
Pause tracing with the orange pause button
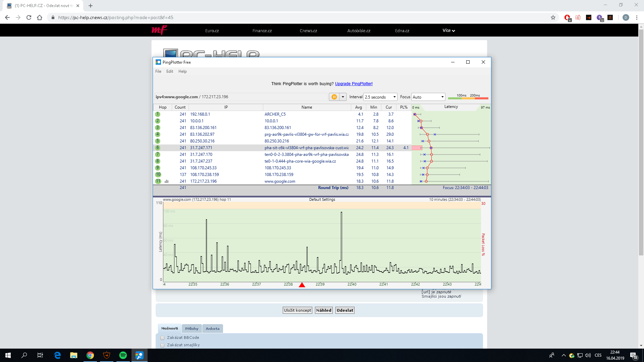click(x=334, y=97)
